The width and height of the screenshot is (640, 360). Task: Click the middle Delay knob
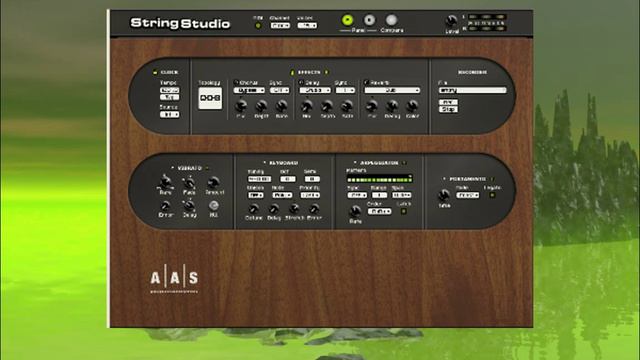(327, 107)
